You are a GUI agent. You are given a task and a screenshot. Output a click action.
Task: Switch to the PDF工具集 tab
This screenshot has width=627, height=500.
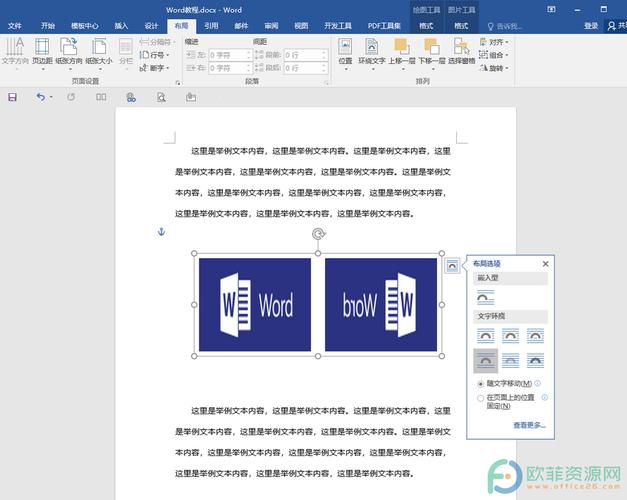point(384,26)
